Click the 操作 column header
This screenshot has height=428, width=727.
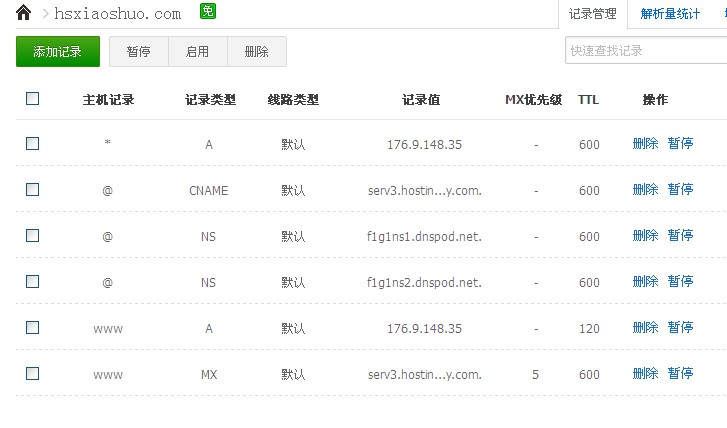[655, 100]
